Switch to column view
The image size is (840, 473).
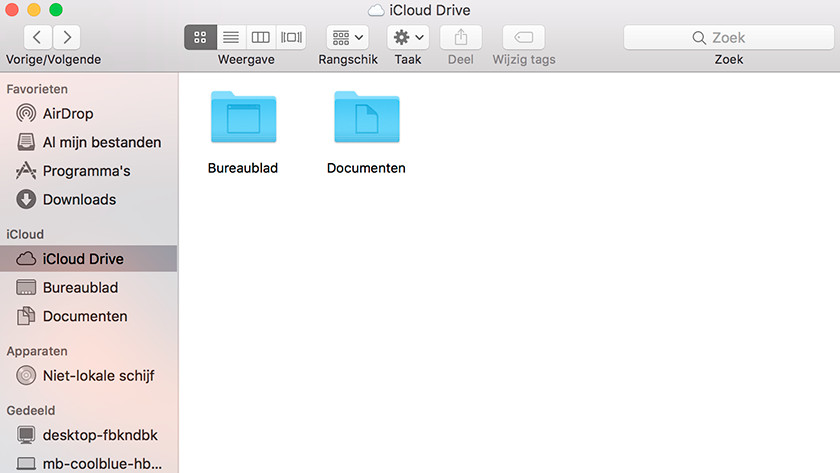pos(261,37)
